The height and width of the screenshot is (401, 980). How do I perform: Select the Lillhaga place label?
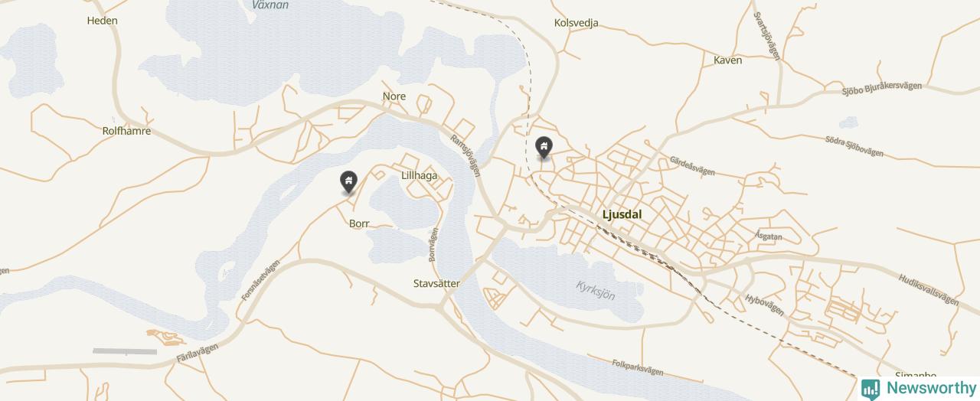coord(419,175)
